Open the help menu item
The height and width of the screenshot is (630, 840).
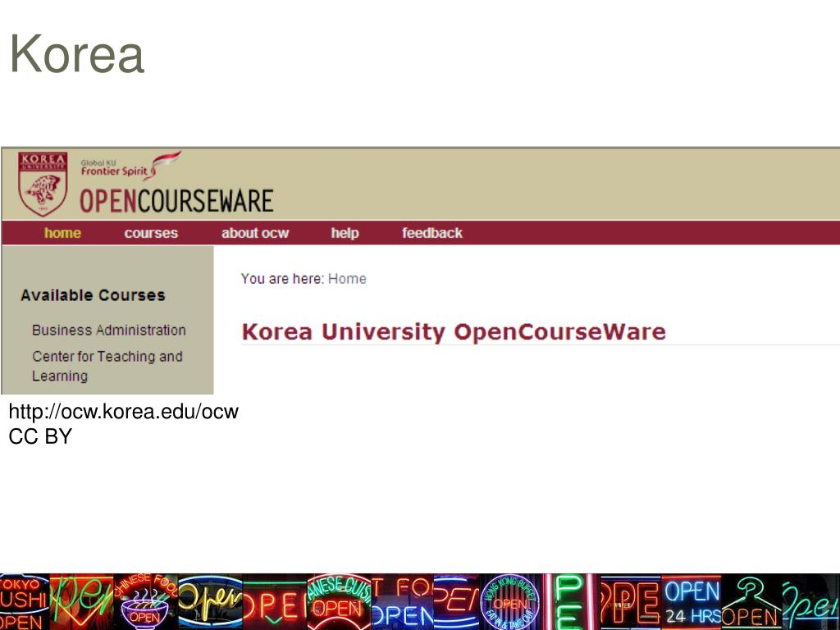click(345, 233)
